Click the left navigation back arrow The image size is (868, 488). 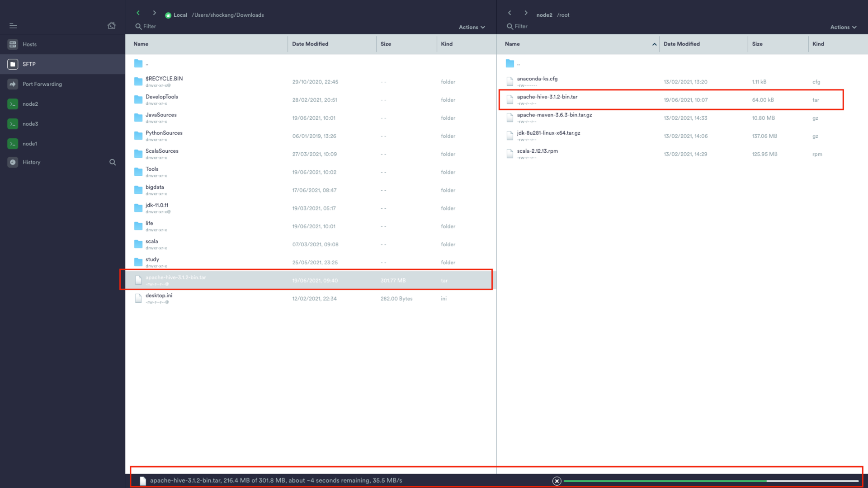138,14
